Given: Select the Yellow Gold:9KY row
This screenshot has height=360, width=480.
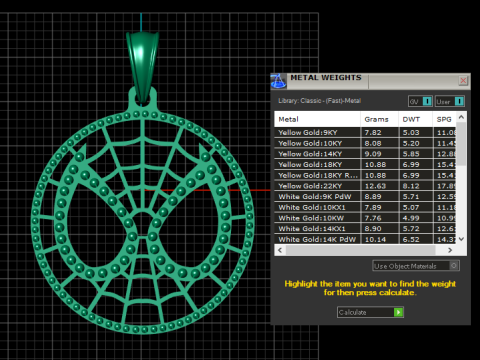Looking at the screenshot, I should [x=365, y=132].
